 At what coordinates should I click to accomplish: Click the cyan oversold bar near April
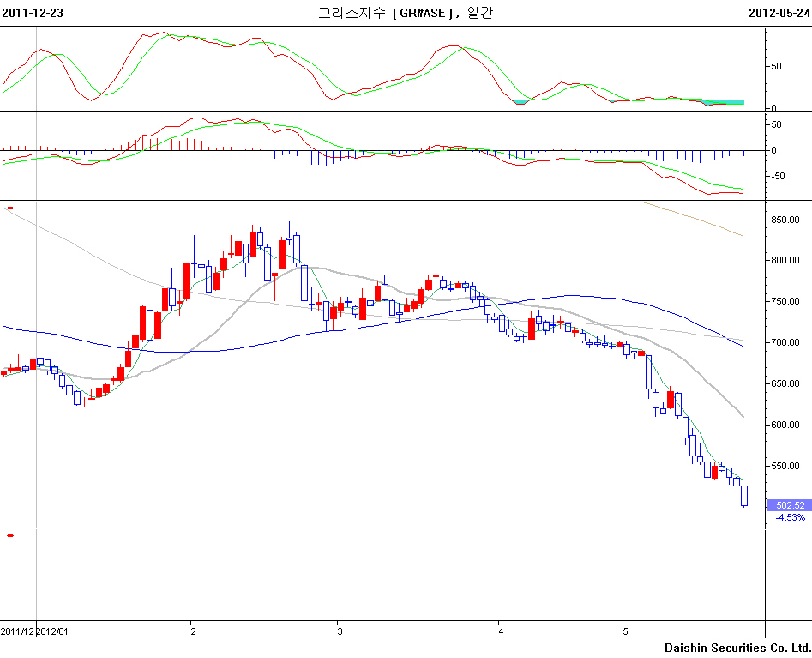point(520,102)
